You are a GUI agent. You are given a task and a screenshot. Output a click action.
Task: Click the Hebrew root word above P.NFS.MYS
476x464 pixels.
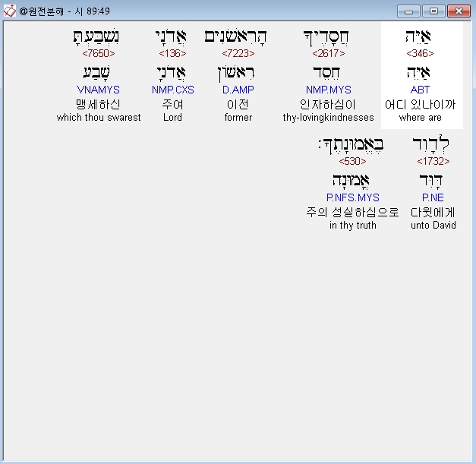pos(351,181)
